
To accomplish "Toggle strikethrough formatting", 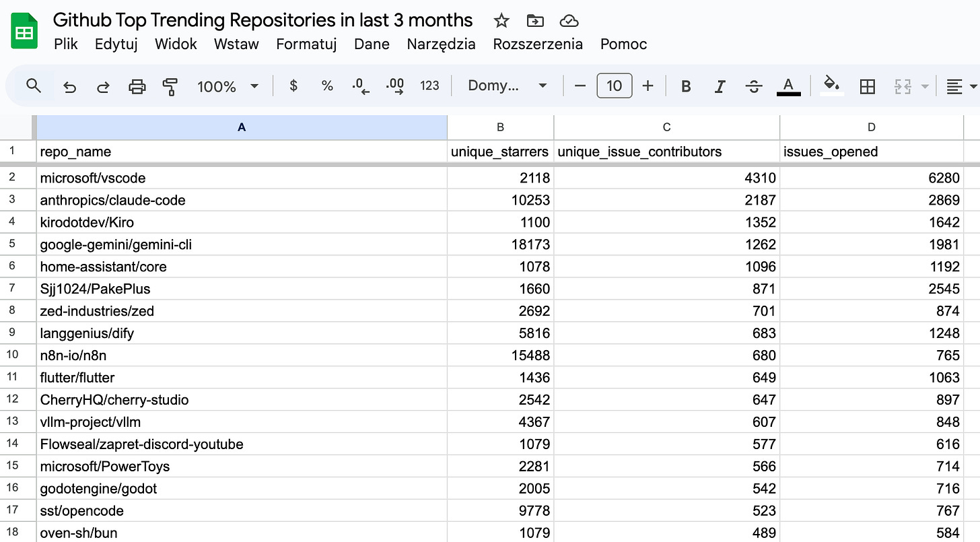I will (x=755, y=86).
